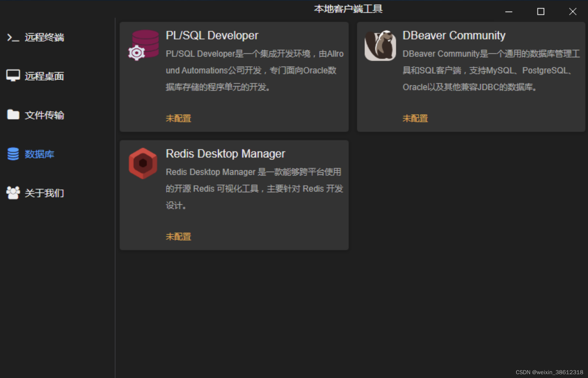The image size is (588, 378).
Task: Click the PL/SQL Developer title text
Action: point(212,35)
